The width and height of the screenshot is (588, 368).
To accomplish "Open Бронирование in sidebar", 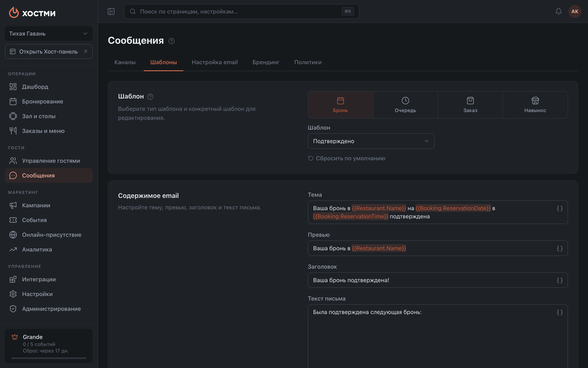I will [49, 101].
